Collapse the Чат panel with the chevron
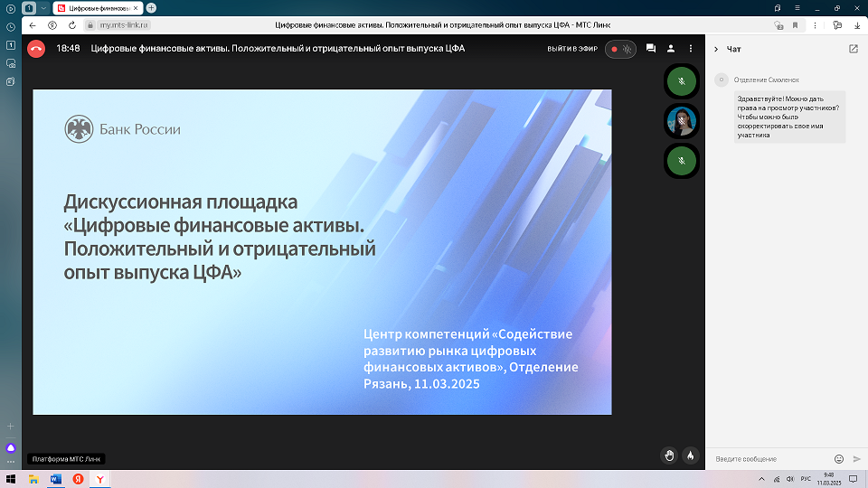Viewport: 868px width, 488px height. coord(716,49)
